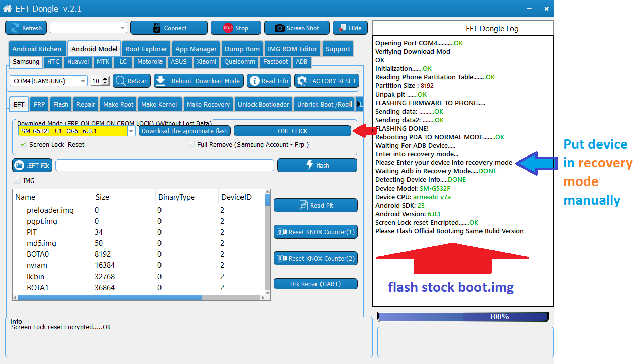The image size is (643, 364).
Task: Switch to the Flash sub-tab
Action: [x=61, y=104]
